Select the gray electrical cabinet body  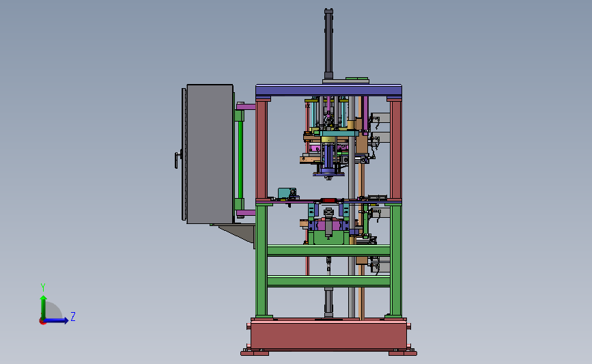[210, 154]
